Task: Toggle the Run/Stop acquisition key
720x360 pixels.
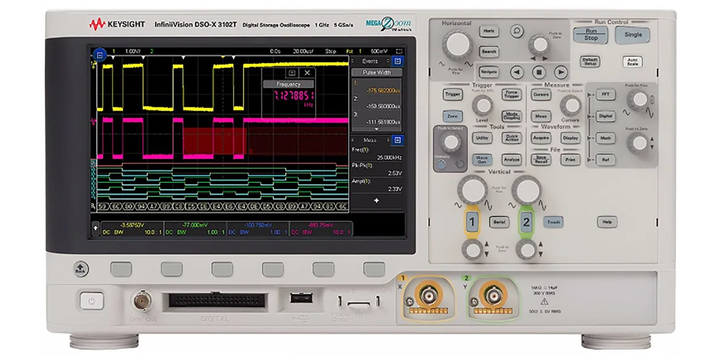Action: pos(591,35)
